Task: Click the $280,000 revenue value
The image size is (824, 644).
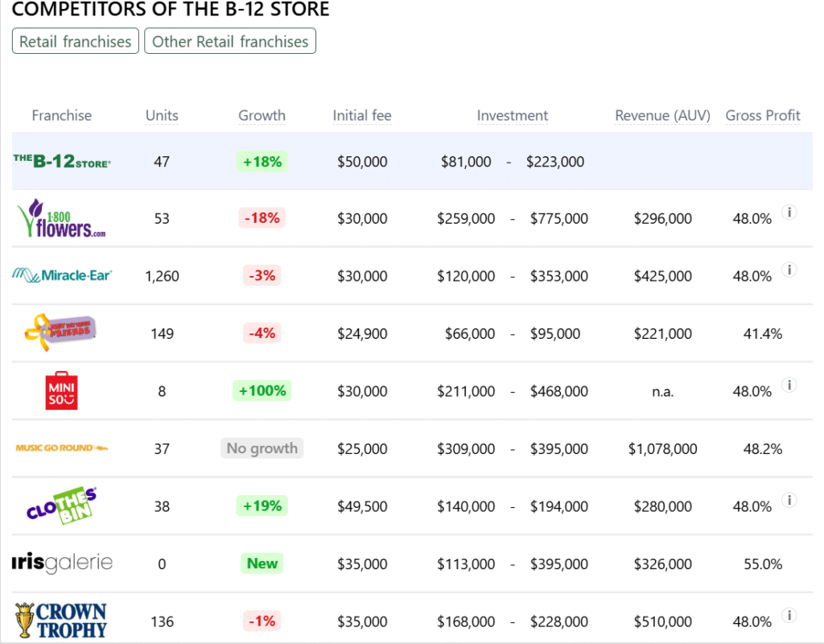Action: pos(663,506)
